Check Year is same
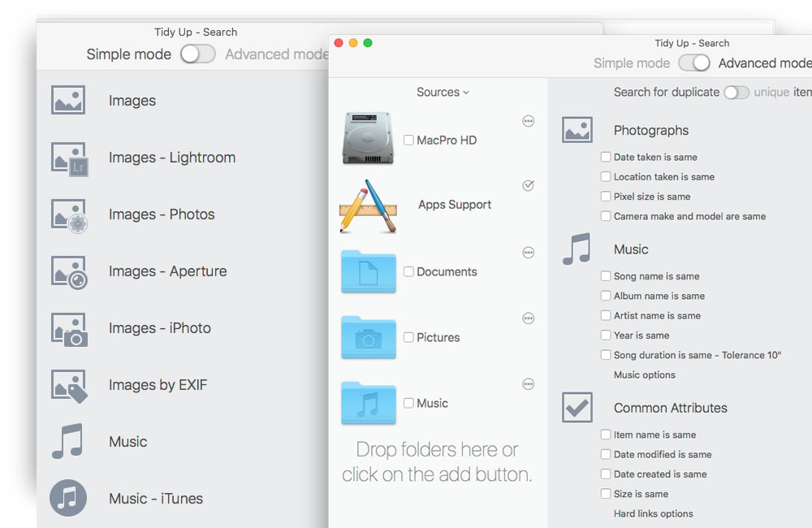 606,335
